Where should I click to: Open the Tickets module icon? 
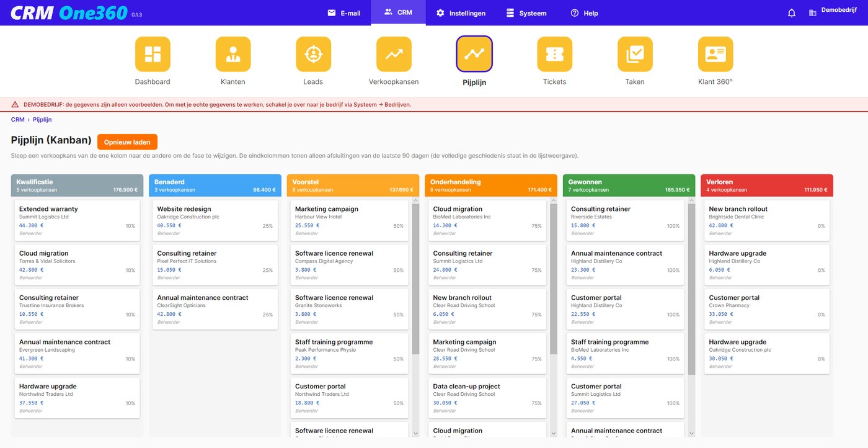coord(554,54)
